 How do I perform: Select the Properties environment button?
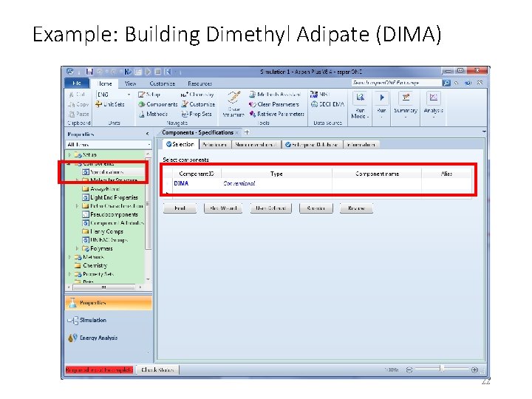108,303
